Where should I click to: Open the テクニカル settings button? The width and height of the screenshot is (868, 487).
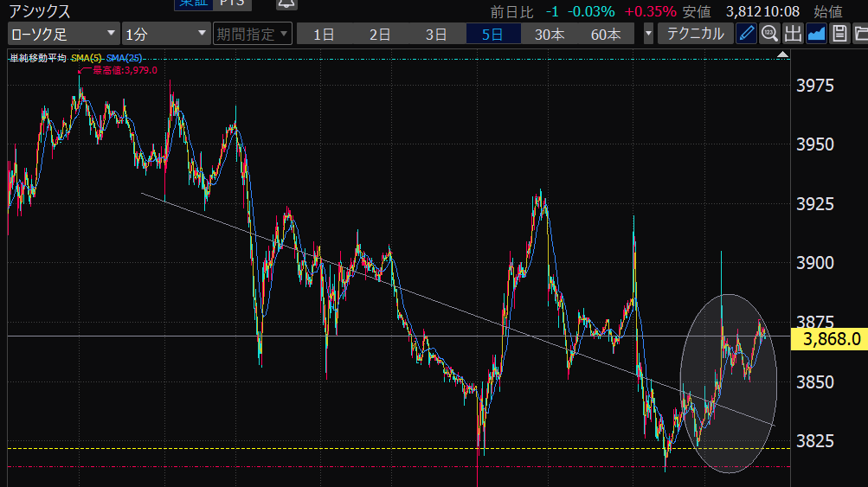click(x=695, y=35)
